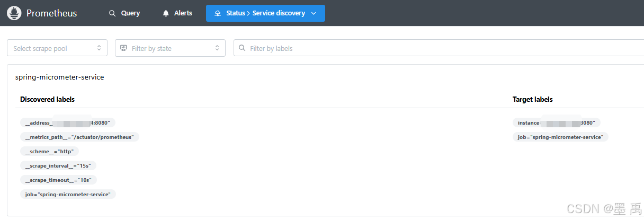Screen dimensions: 644x219
Task: Click the scrape pool selector arrows
Action: 99,48
